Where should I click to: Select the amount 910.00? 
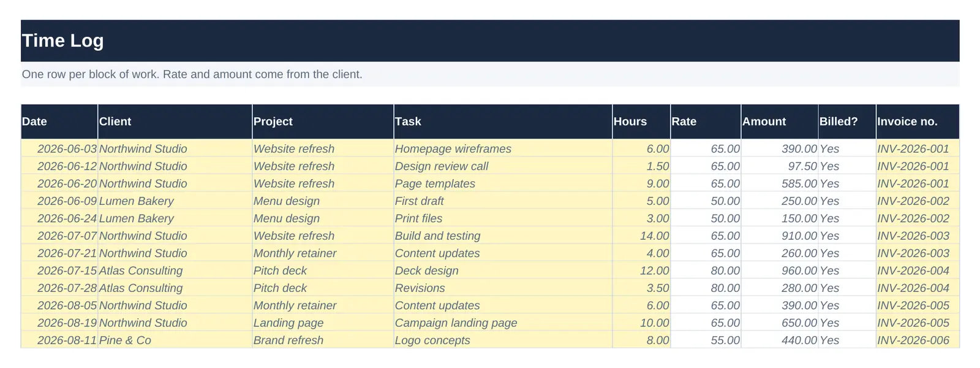coord(780,236)
